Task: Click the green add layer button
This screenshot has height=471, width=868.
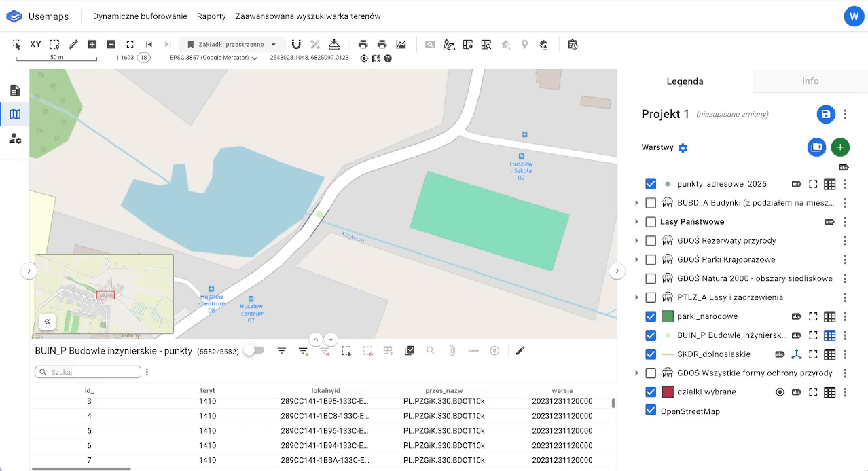Action: tap(840, 147)
